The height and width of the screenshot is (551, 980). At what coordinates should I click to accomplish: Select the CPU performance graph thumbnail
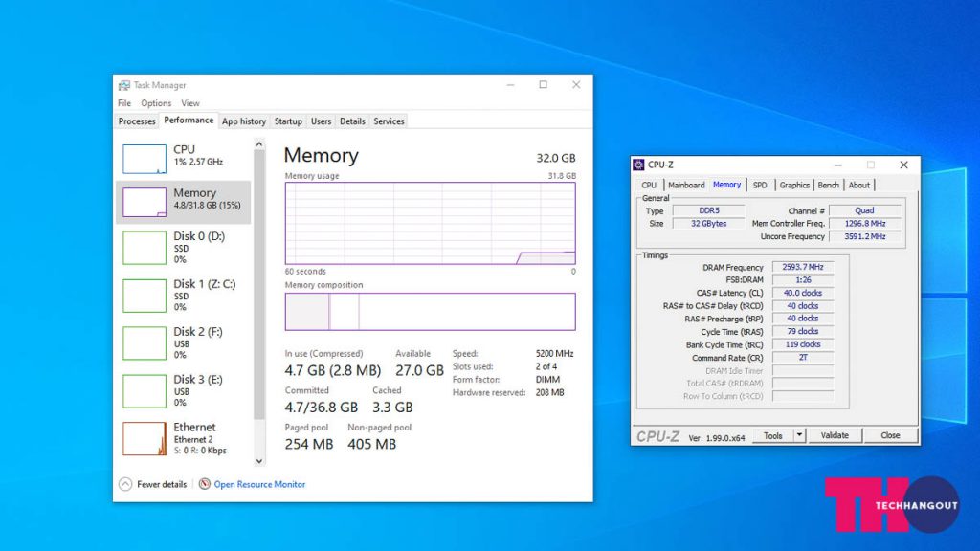pyautogui.click(x=145, y=159)
